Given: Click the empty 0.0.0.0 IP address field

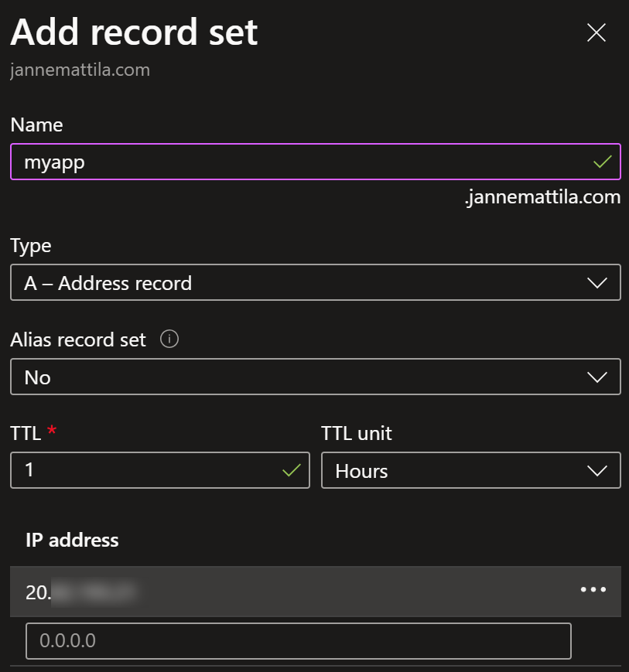Looking at the screenshot, I should pyautogui.click(x=299, y=641).
